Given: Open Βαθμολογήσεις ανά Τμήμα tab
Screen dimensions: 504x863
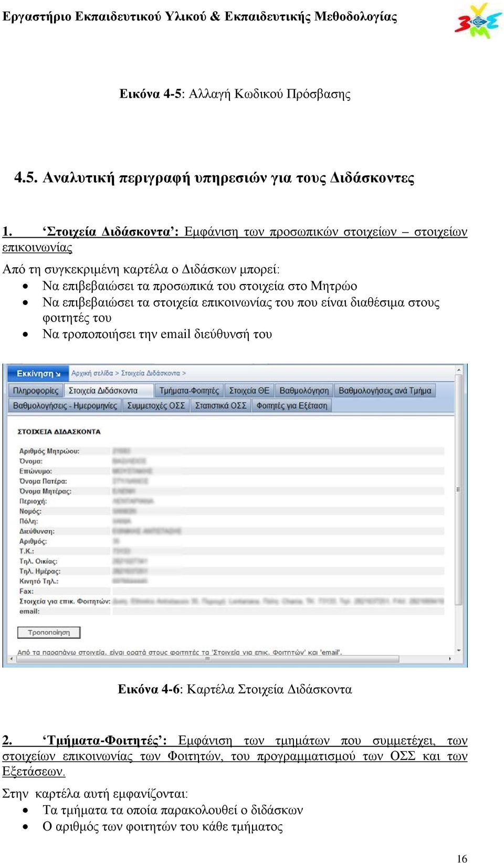Looking at the screenshot, I should click(x=385, y=391).
